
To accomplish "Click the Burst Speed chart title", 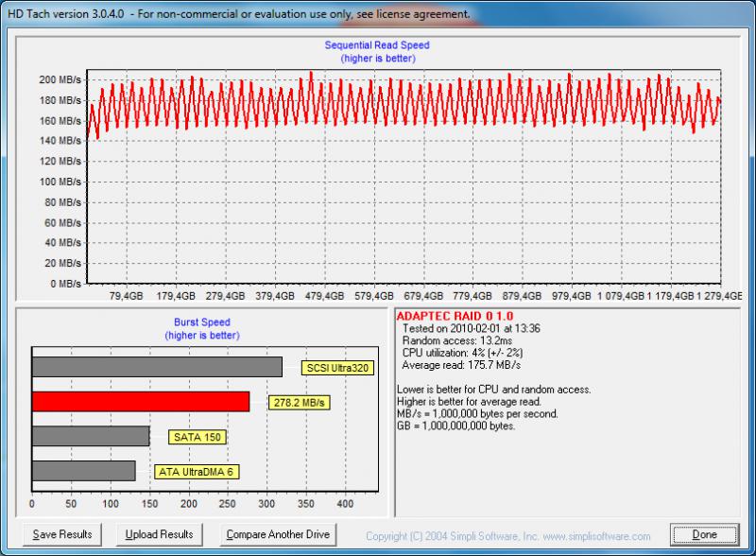I will (x=202, y=321).
